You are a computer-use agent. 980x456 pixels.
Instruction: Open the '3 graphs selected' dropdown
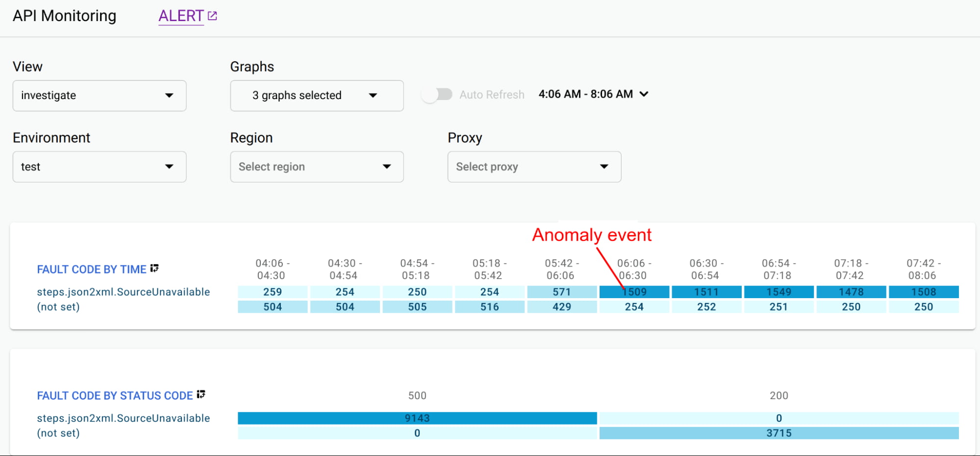317,96
